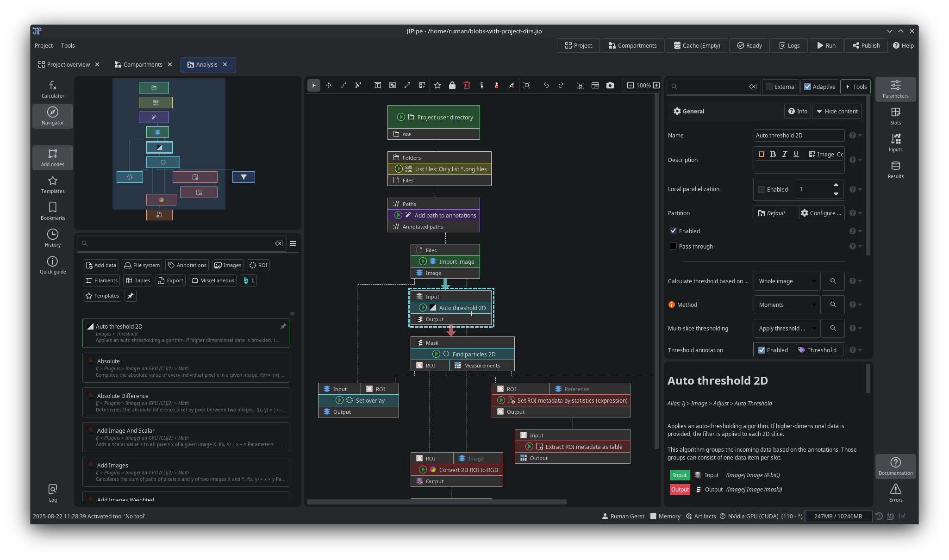Open the Bookmarks sidebar panel

[53, 211]
